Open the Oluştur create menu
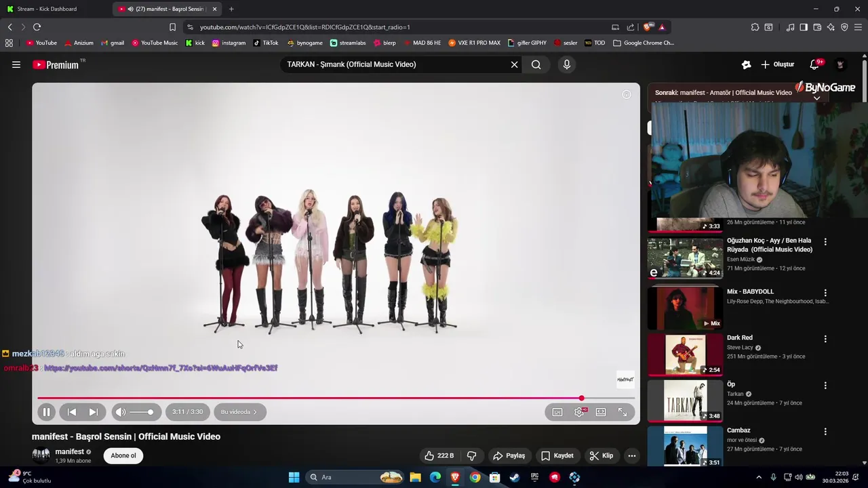The height and width of the screenshot is (488, 868). [x=777, y=64]
